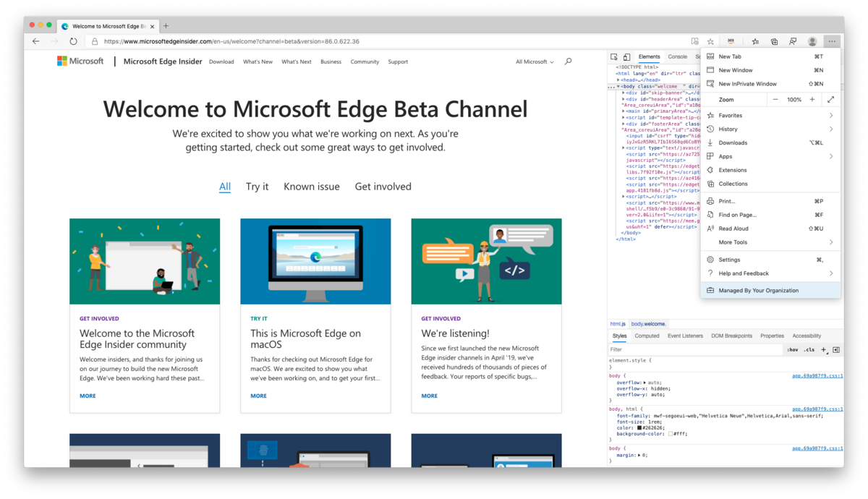
Task: Choose Find on Page from the menu
Action: [x=770, y=215]
